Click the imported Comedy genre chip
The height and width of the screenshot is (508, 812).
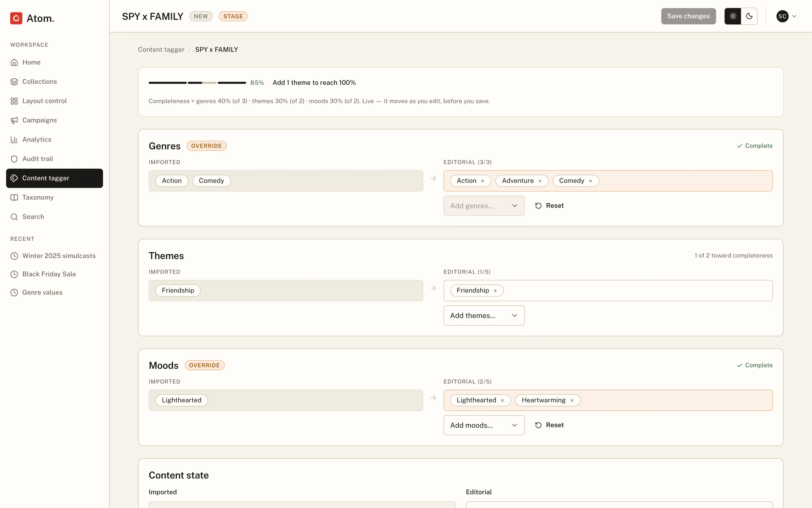pos(211,181)
